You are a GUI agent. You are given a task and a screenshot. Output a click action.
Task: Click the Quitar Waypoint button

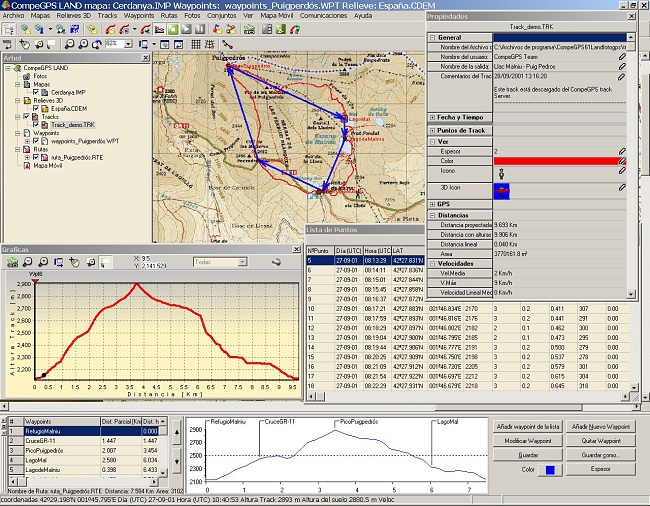coord(601,441)
